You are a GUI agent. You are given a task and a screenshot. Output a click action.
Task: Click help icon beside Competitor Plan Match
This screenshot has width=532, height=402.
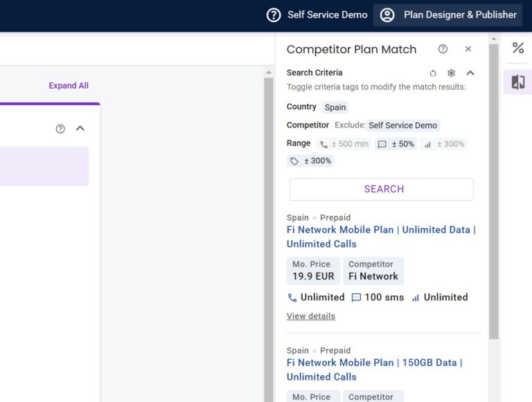coord(443,49)
